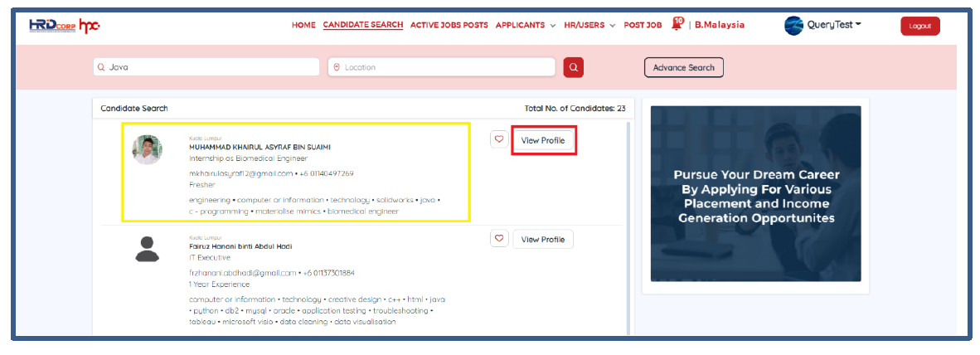Click the 1 Year Experience label

220,284
